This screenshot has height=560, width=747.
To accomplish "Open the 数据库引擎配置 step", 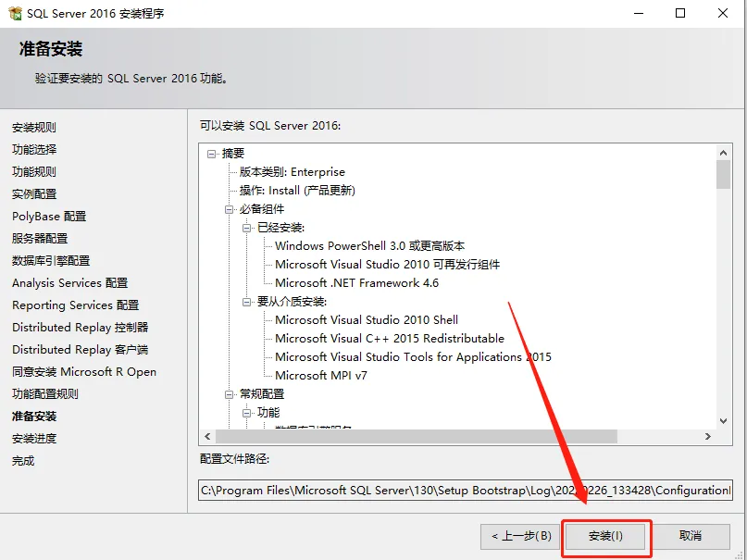I will (x=51, y=261).
